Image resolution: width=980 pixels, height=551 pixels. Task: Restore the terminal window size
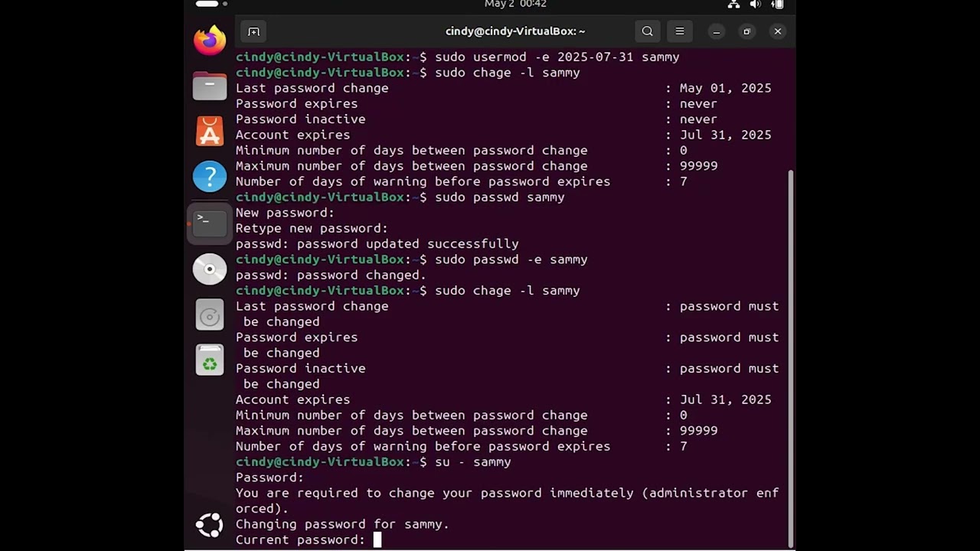(x=747, y=31)
